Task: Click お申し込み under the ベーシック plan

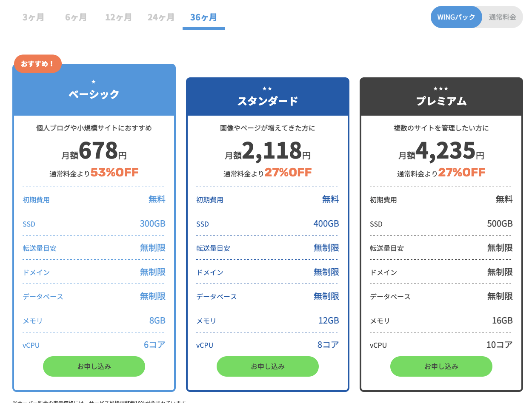Action: tap(94, 366)
